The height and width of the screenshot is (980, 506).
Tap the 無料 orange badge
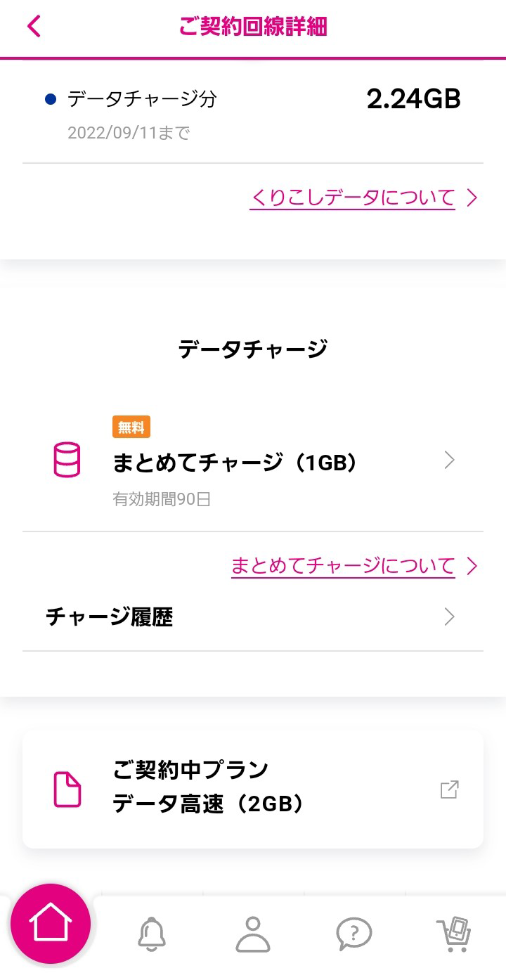(x=131, y=427)
